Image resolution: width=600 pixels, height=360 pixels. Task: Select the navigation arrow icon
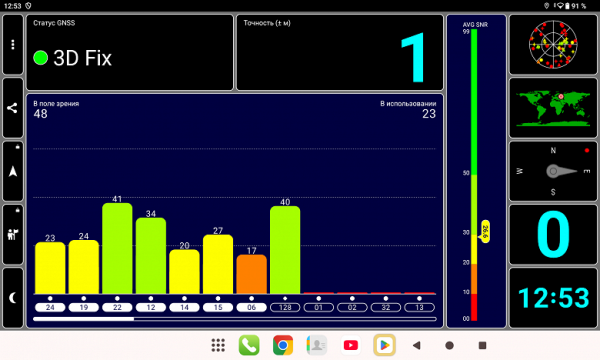click(x=13, y=171)
